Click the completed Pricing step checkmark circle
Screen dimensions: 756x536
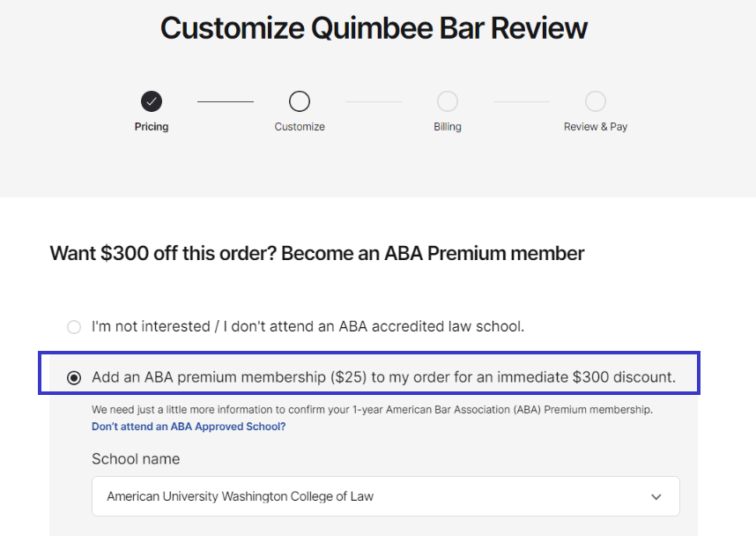pyautogui.click(x=152, y=101)
